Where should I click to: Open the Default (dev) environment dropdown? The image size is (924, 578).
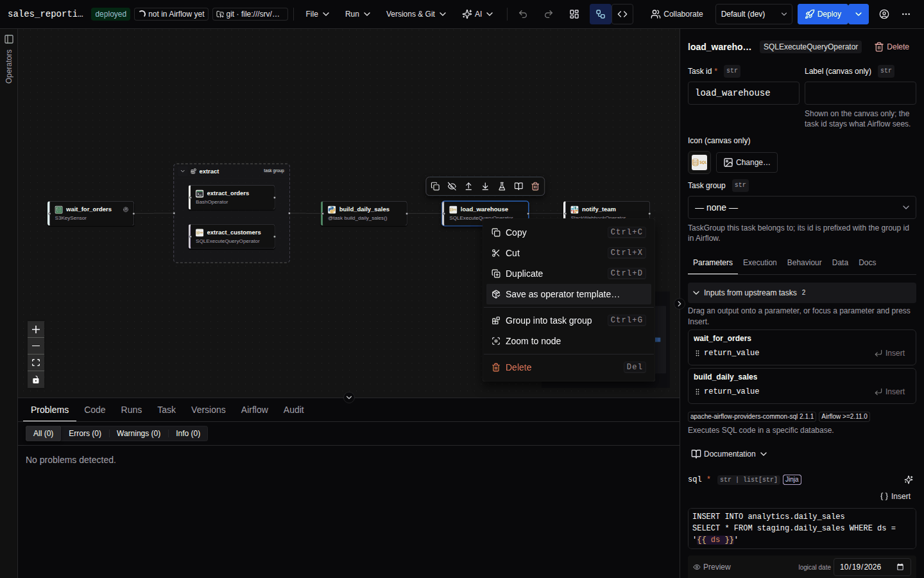pyautogui.click(x=754, y=14)
